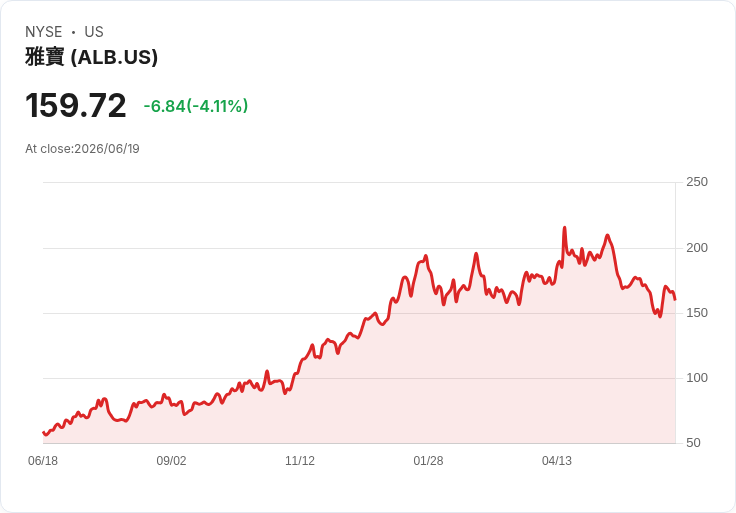Viewport: 736px width, 513px height.
Task: Click the highest peak of the price line
Action: [565, 228]
